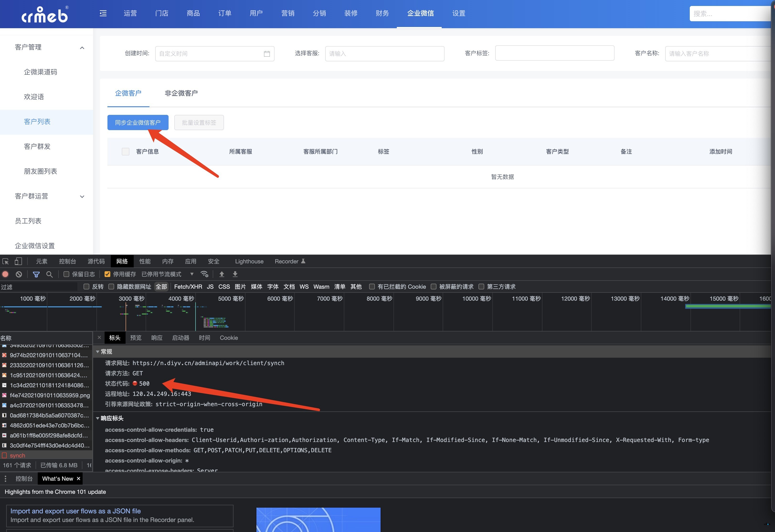The image size is (775, 532).
Task: Stop network recording with red record icon
Action: [x=5, y=274]
